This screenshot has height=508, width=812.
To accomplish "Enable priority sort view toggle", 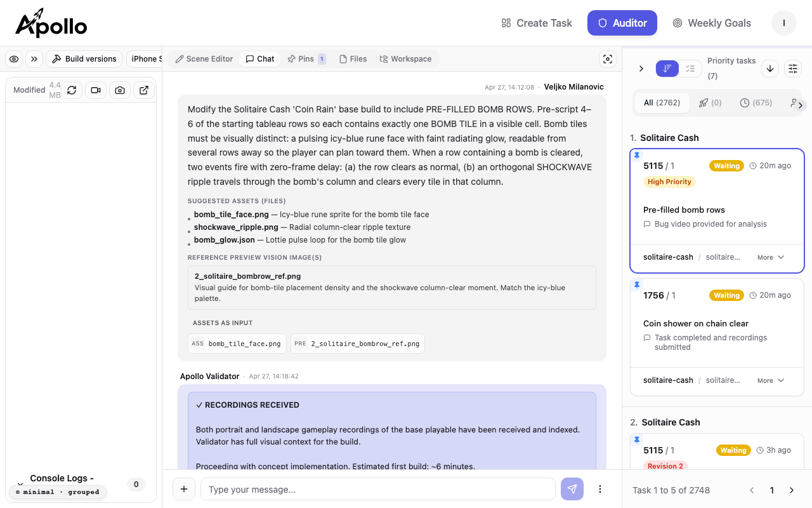I will (x=667, y=69).
